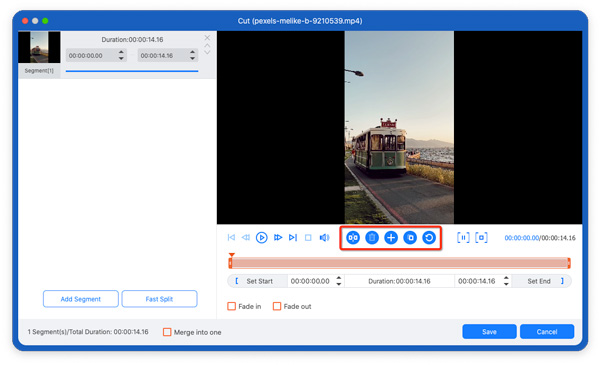Enable the Fade in checkbox
The height and width of the screenshot is (365, 600).
[x=232, y=306]
